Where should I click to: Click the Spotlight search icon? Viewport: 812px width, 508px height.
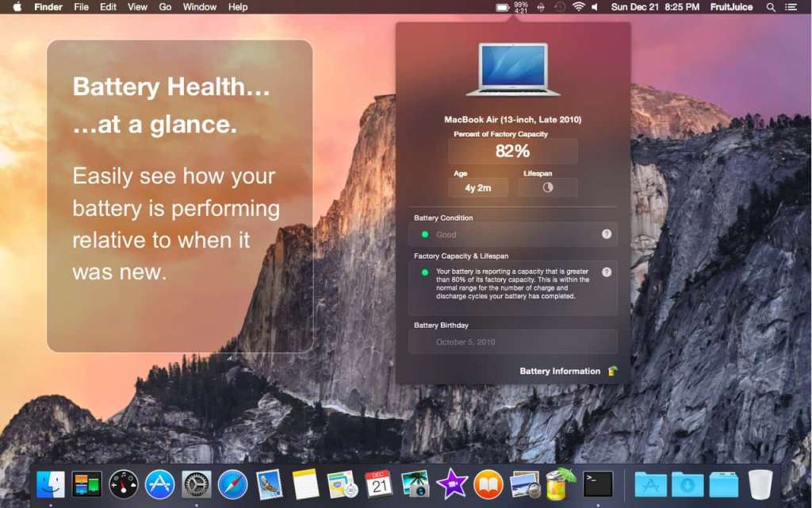(x=770, y=6)
